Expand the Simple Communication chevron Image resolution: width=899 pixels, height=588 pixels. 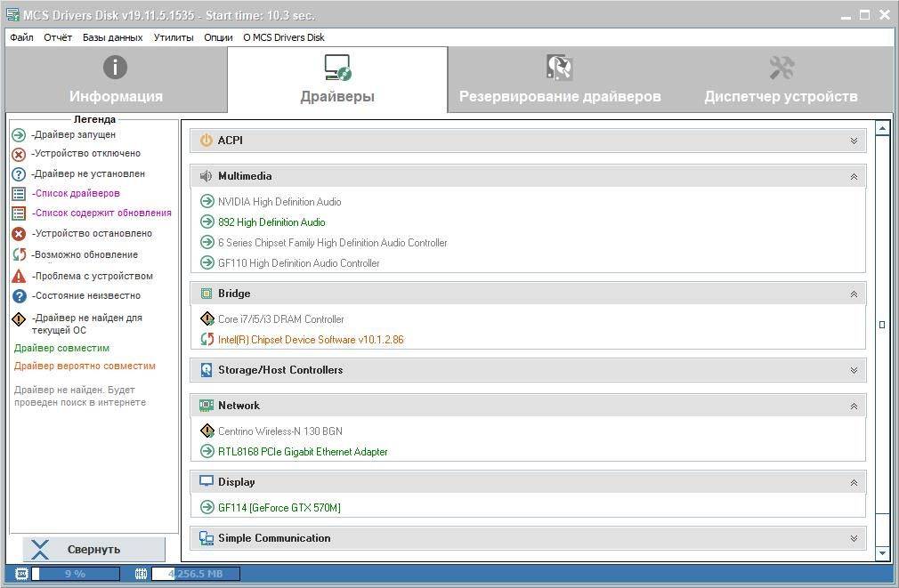(854, 539)
